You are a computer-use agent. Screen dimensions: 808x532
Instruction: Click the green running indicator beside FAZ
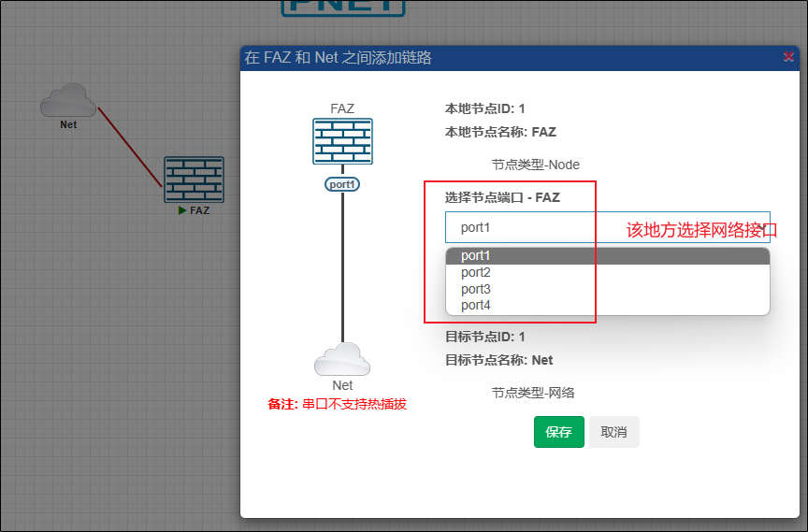point(182,210)
